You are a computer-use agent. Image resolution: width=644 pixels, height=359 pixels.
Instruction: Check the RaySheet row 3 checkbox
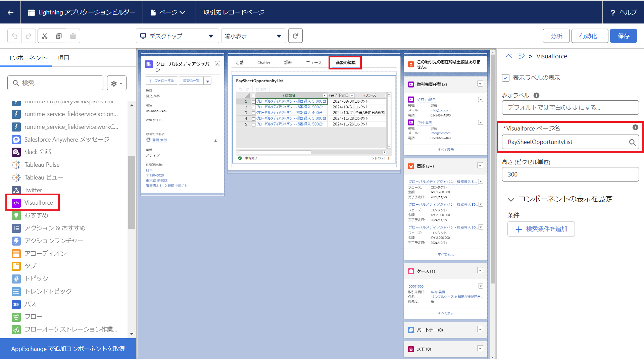click(x=254, y=113)
